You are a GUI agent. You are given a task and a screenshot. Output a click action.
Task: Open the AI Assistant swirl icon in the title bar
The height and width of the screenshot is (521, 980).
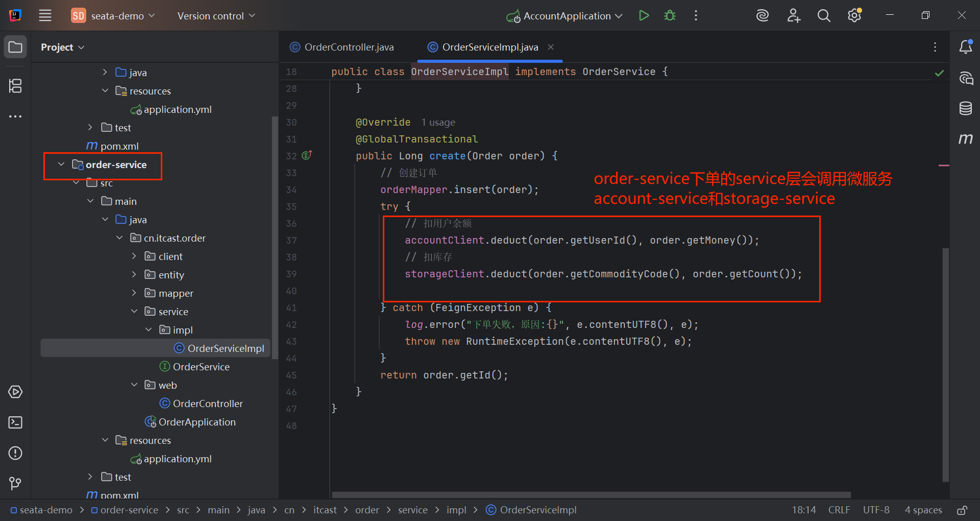click(x=763, y=15)
